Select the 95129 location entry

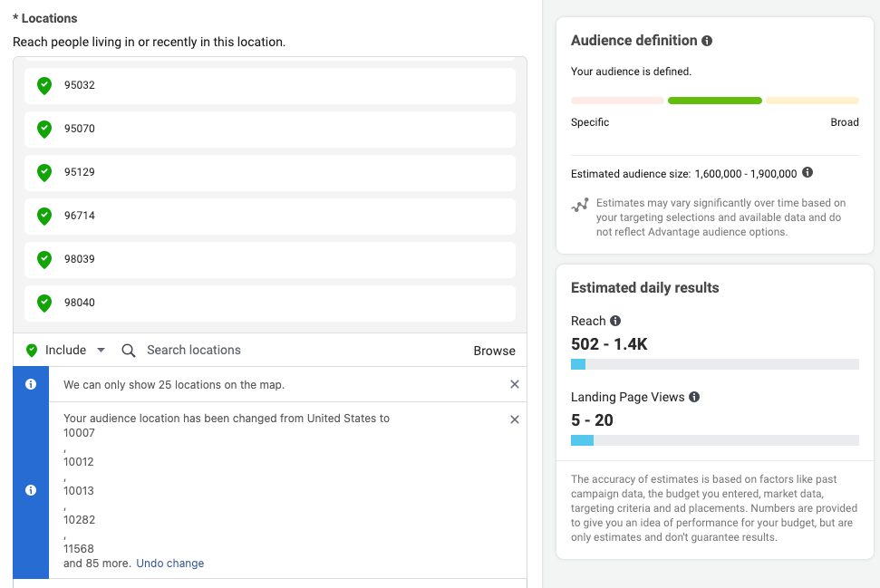pyautogui.click(x=269, y=172)
